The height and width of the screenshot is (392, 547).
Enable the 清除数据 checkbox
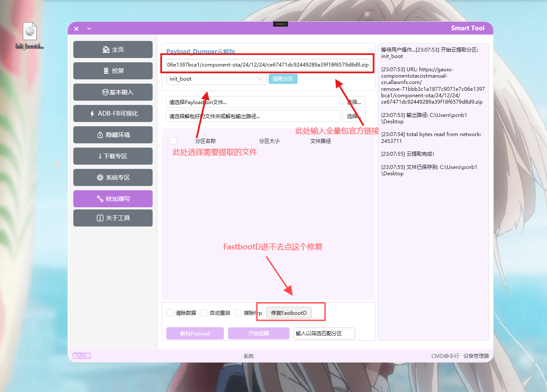click(170, 313)
